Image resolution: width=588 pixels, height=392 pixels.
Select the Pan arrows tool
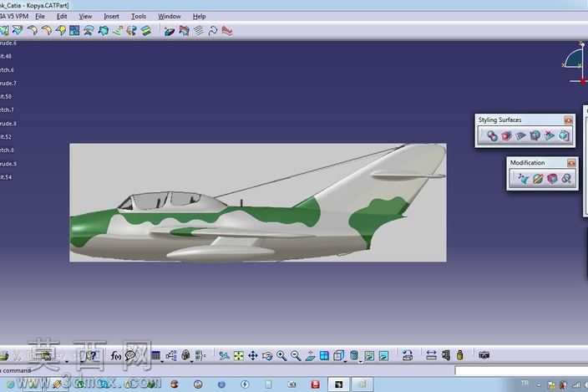253,355
